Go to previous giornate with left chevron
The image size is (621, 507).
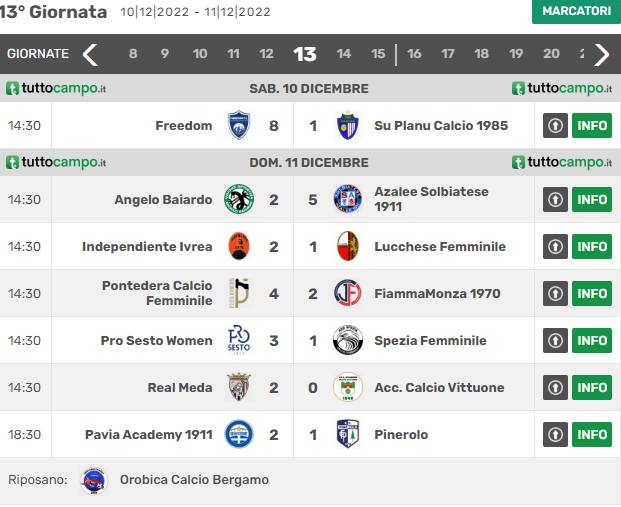click(x=90, y=54)
